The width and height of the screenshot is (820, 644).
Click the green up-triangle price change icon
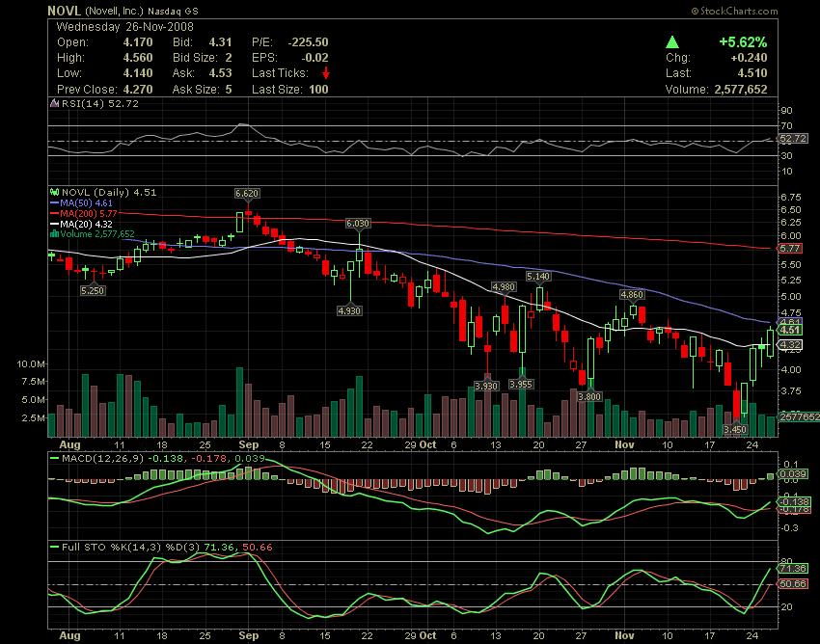tap(672, 41)
